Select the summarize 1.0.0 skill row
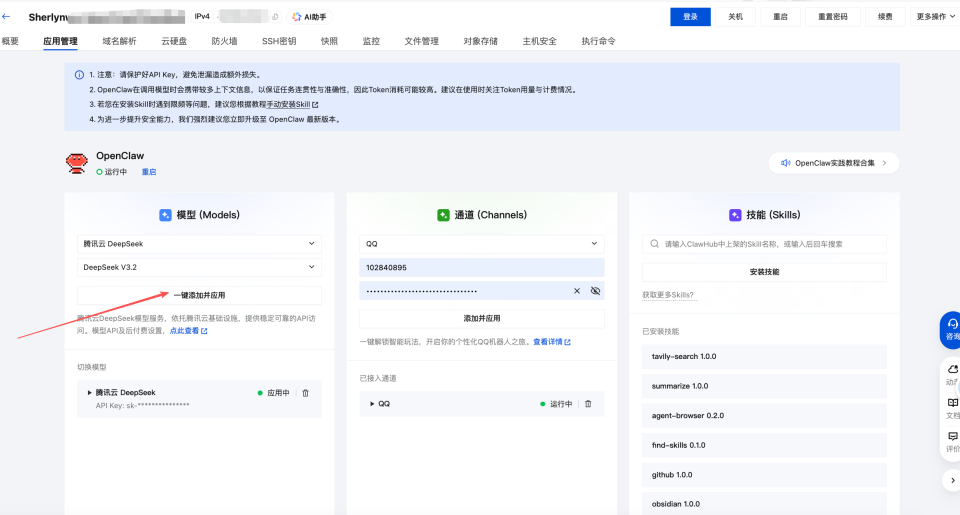This screenshot has width=960, height=515. coord(764,386)
